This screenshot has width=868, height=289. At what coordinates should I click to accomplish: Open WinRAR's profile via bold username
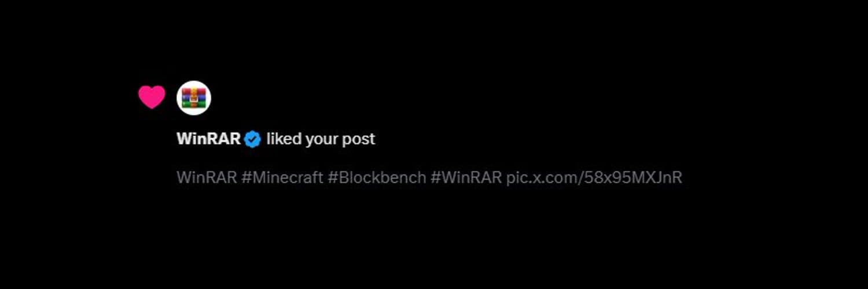pyautogui.click(x=209, y=139)
